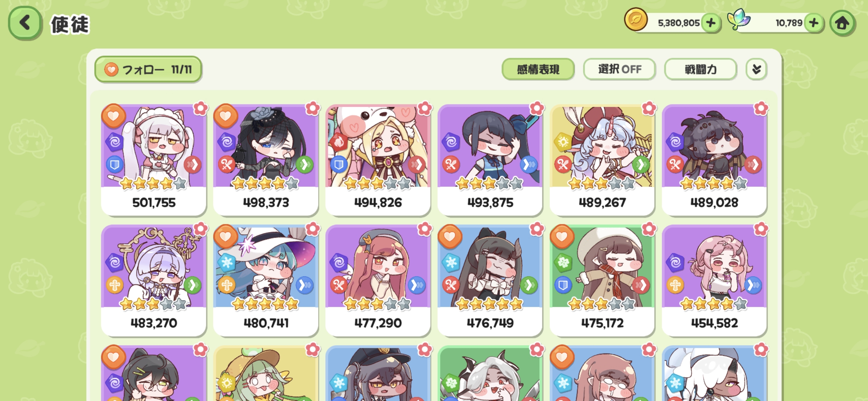Image resolution: width=868 pixels, height=401 pixels.
Task: Open the 戦闘力 sort dropdown
Action: coord(700,69)
